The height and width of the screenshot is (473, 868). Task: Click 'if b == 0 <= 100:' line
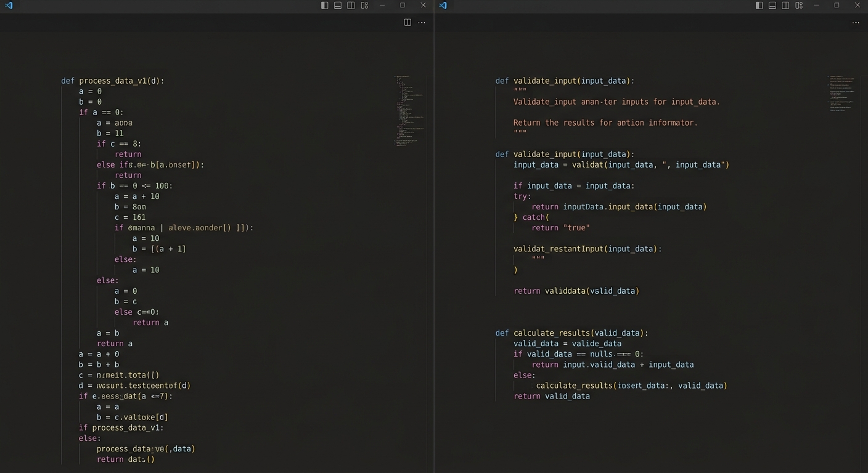135,185
